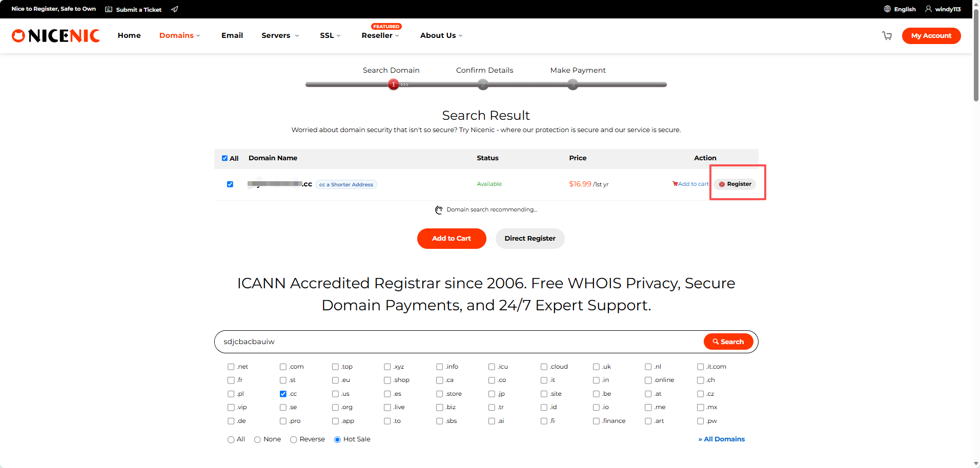Select the All radio button
The image size is (980, 468).
[231, 440]
